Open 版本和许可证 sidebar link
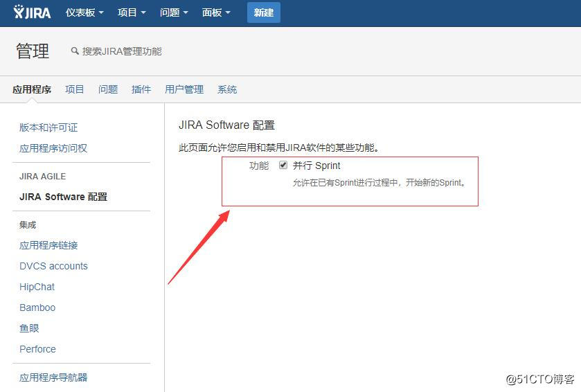The image size is (581, 392). (48, 127)
